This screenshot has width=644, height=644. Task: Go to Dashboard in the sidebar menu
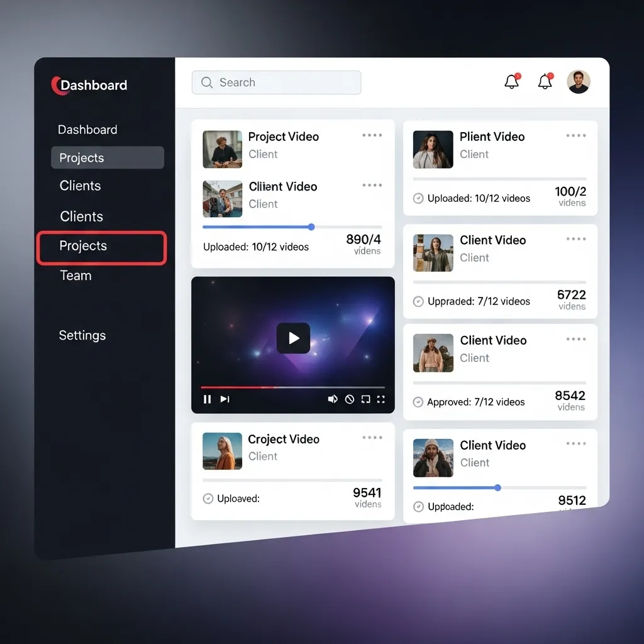[87, 130]
